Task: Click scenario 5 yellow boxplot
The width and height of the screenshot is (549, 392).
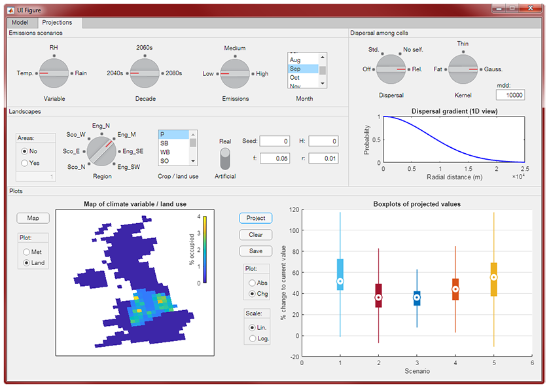Action: (x=493, y=279)
